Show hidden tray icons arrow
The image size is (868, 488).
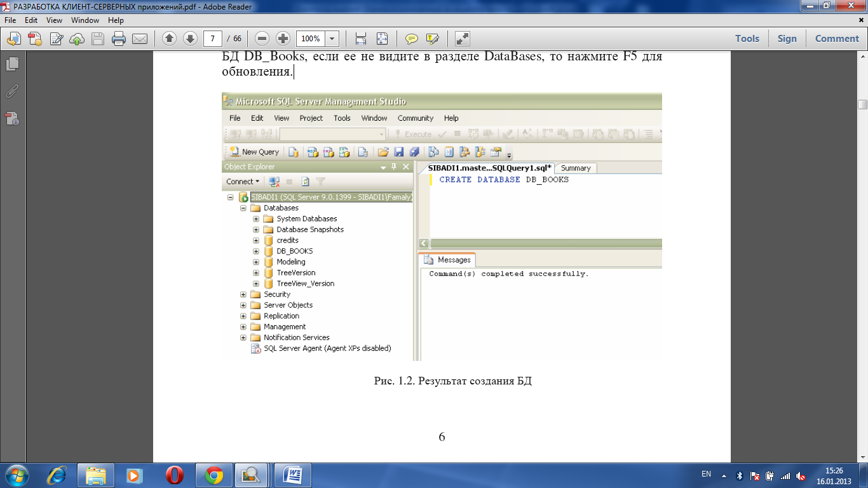(x=724, y=475)
